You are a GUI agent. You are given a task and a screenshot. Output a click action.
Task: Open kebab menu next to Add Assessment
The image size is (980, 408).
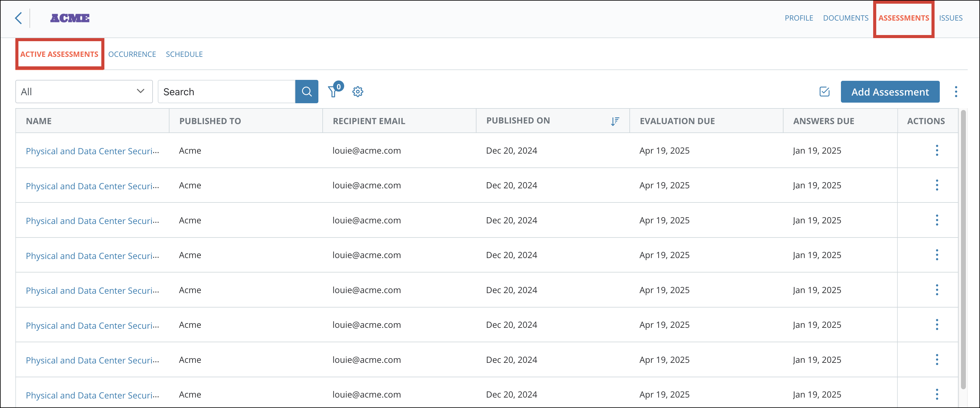[x=956, y=92]
